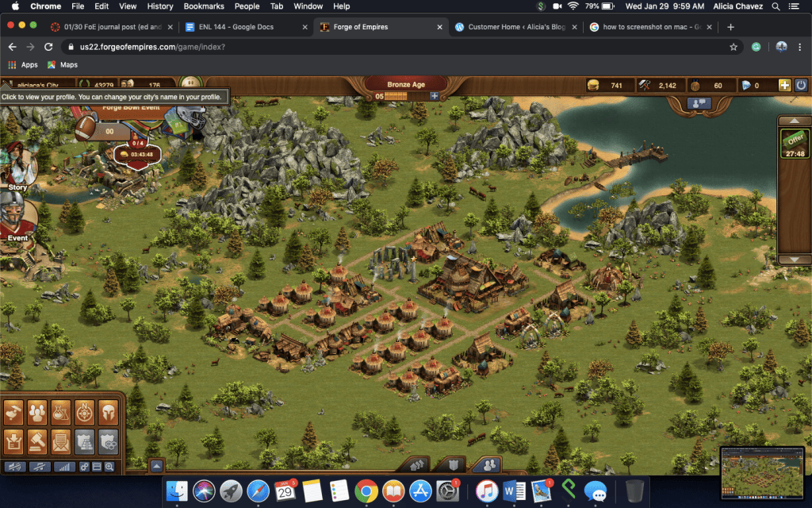Expand the bottom social bar arrow
This screenshot has height=508, width=812.
click(157, 466)
